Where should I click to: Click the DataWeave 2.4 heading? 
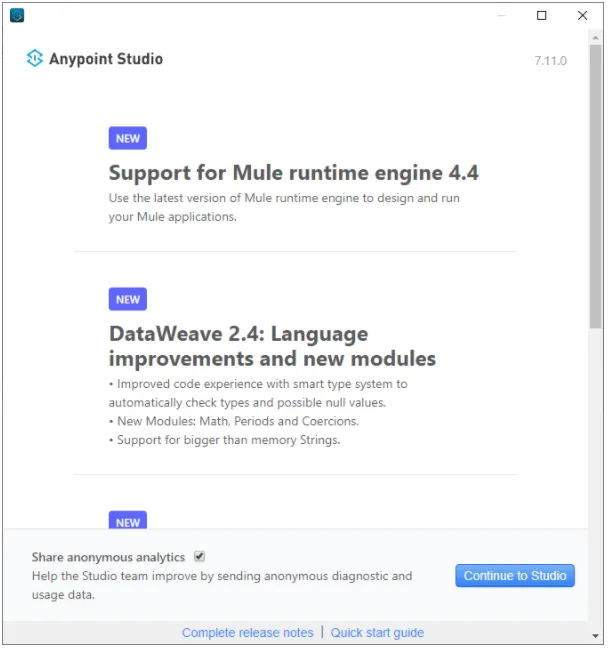pos(272,346)
